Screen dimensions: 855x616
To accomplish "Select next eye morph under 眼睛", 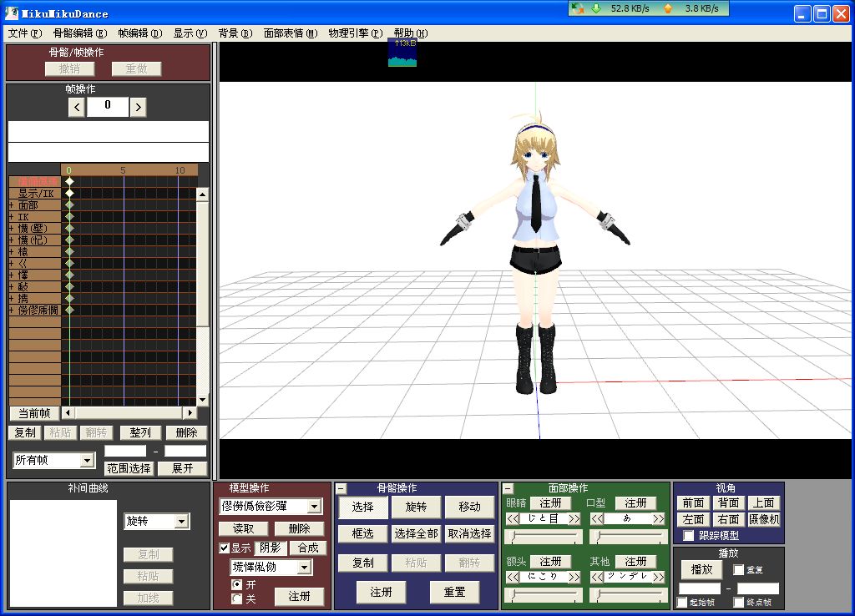I will pos(574,518).
